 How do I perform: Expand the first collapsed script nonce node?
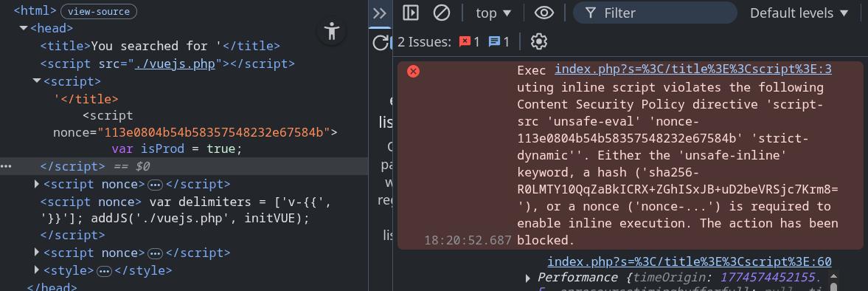pyautogui.click(x=37, y=184)
